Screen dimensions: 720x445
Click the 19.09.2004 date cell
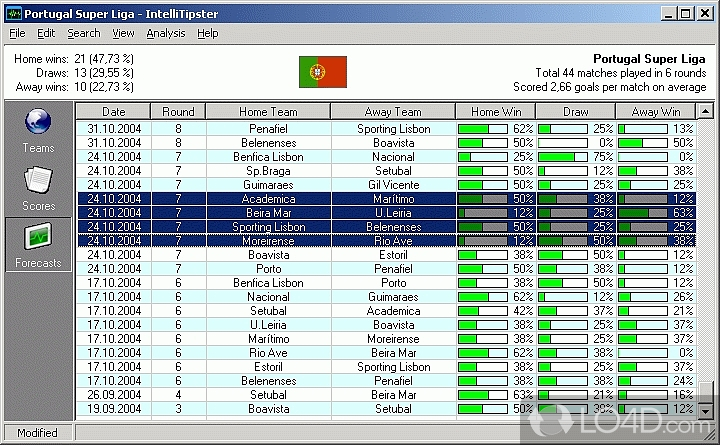[114, 409]
